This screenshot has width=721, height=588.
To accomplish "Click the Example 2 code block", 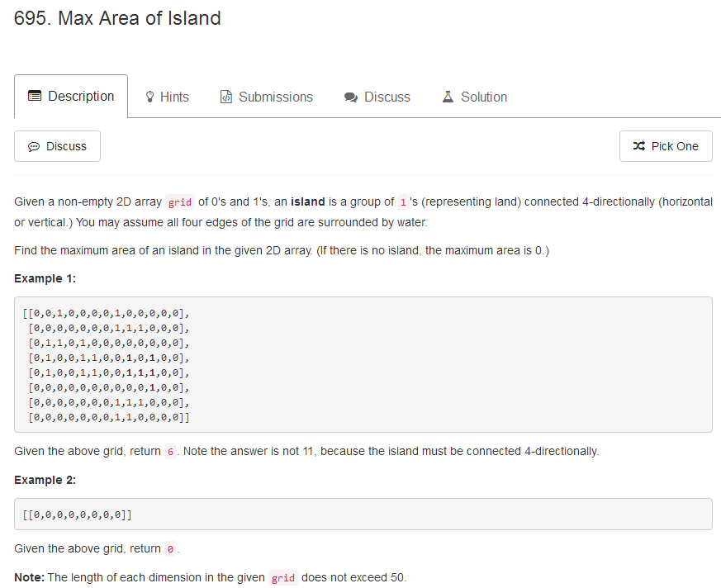I will point(363,514).
